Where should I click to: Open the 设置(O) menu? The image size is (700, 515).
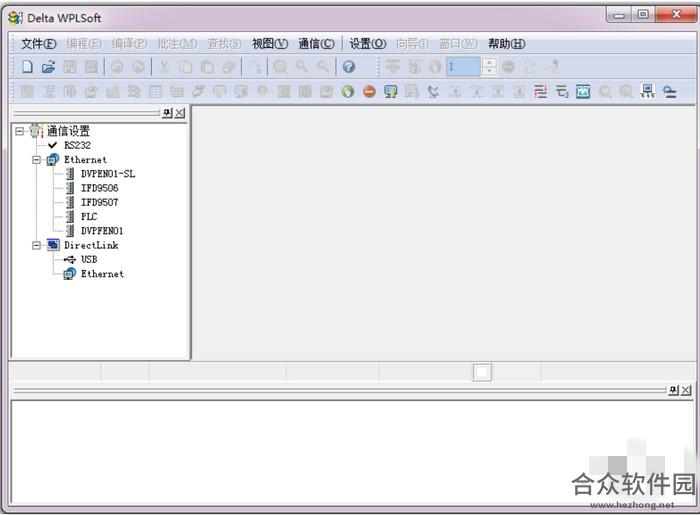click(367, 44)
